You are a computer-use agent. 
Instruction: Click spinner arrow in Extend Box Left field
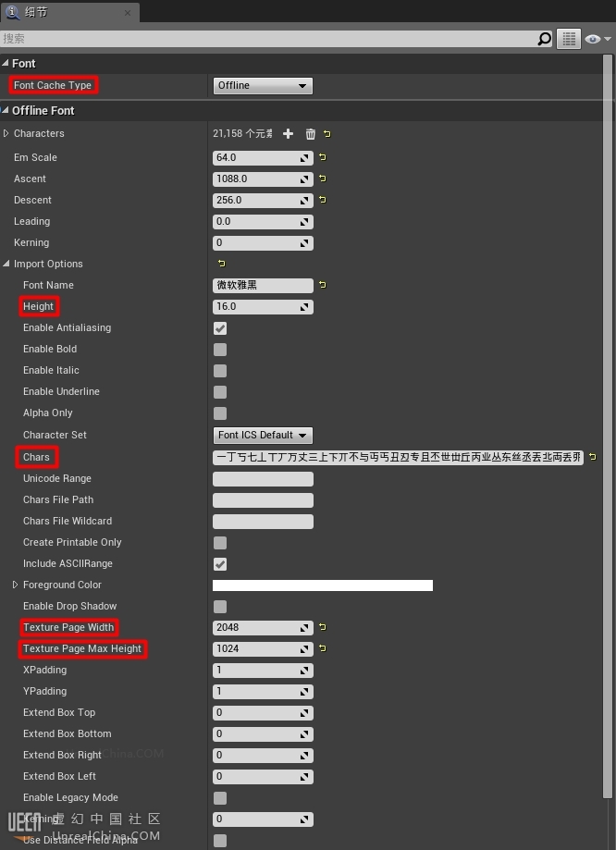pyautogui.click(x=304, y=777)
